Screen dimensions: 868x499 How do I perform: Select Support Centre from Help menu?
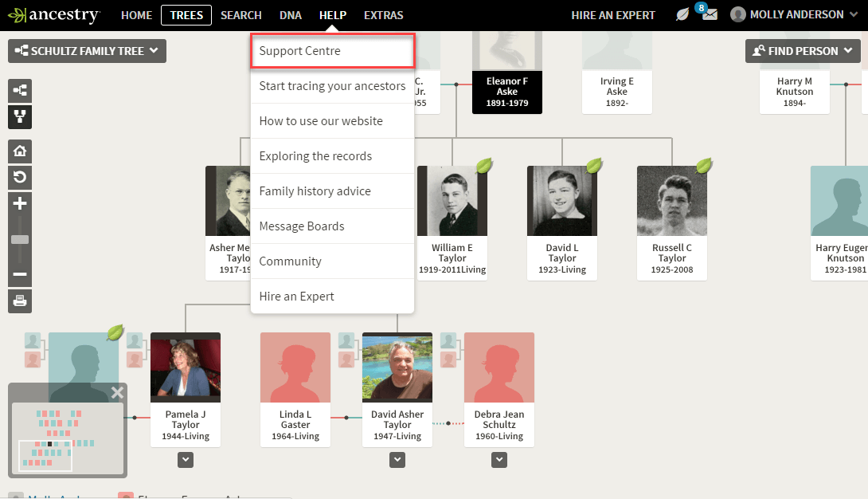(x=332, y=51)
